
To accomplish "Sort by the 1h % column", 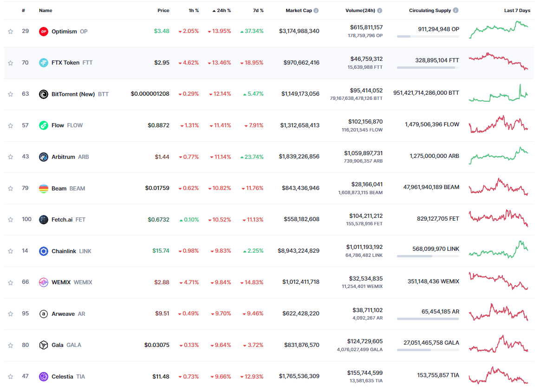I will (194, 10).
